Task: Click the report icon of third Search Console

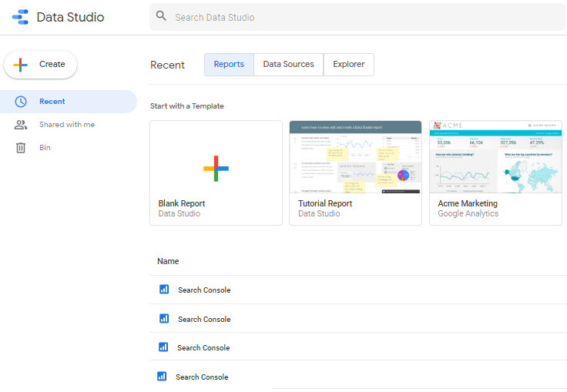Action: 163,347
